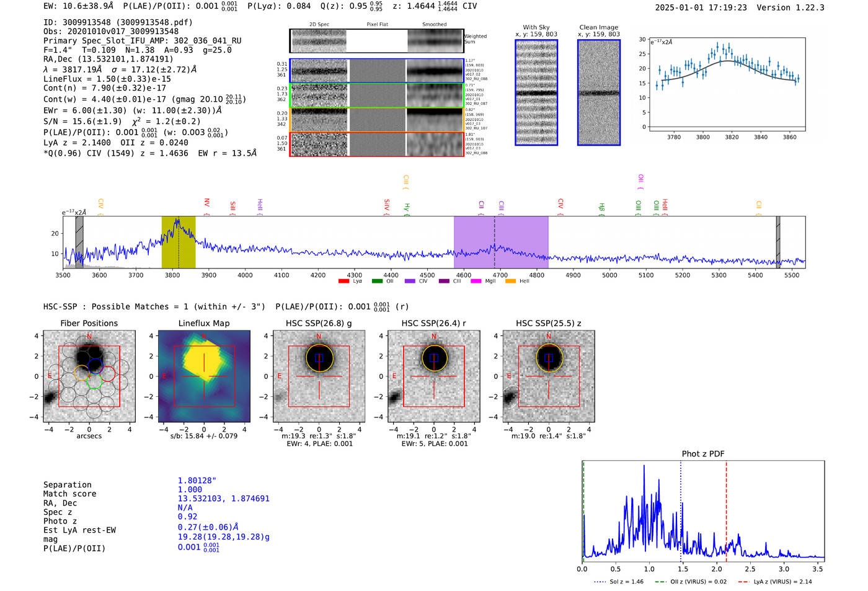Screen dimensions: 868x591
Task: Click the 'Obs: 20201010v017_3009913548' line
Action: tap(111, 32)
